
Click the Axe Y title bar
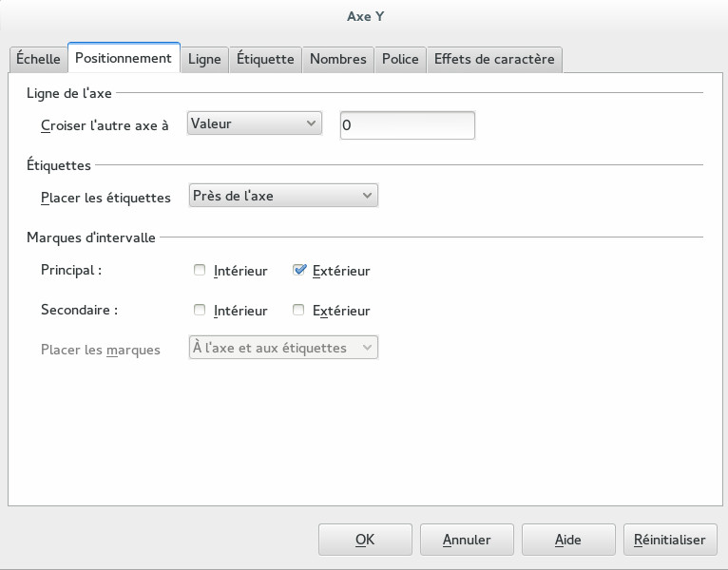tap(364, 16)
